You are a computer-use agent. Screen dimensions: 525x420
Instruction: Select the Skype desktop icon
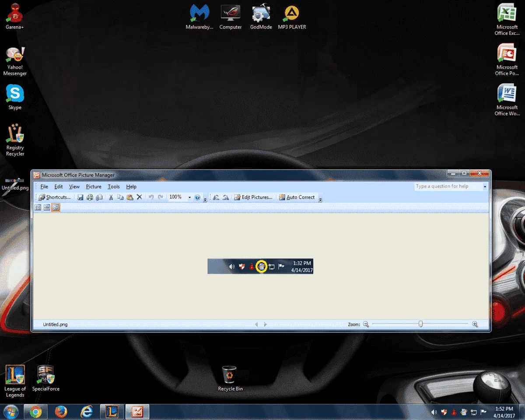click(x=15, y=97)
